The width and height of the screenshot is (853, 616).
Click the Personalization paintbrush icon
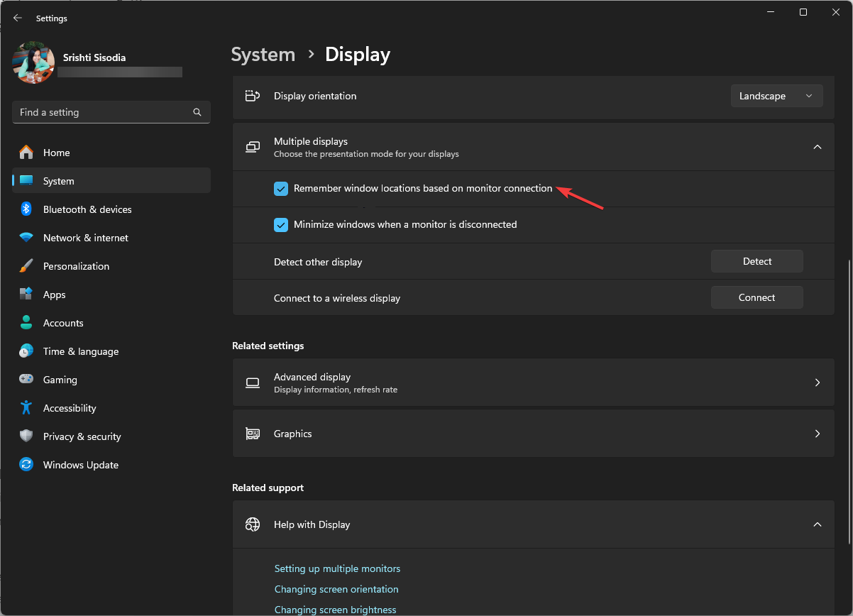tap(26, 266)
